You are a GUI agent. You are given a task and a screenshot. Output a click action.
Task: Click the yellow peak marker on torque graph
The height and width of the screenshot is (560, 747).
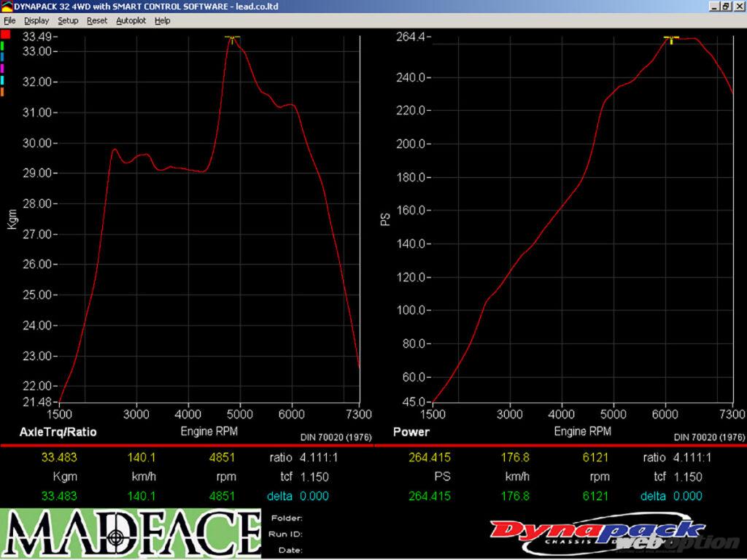(232, 36)
